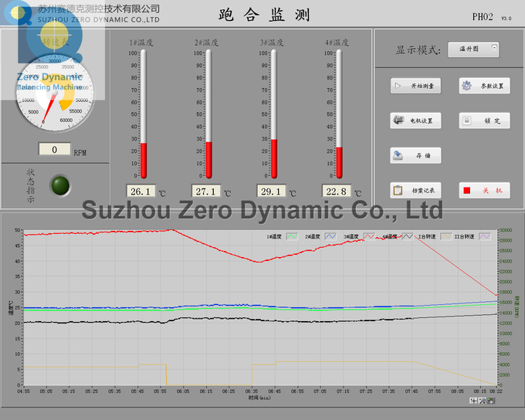Select the pan hand tool below chart
The image size is (525, 420).
(x=491, y=401)
